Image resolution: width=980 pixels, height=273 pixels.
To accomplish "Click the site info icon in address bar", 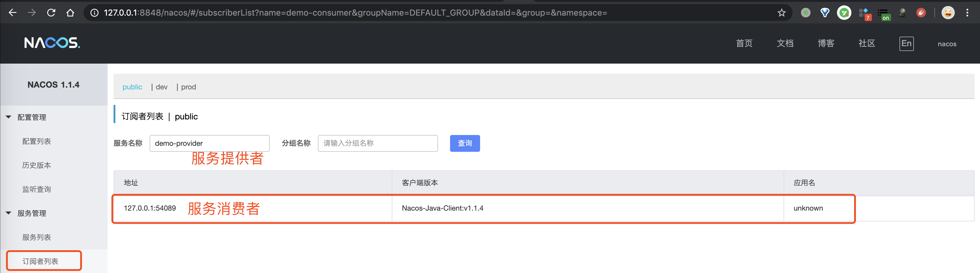I will (94, 13).
